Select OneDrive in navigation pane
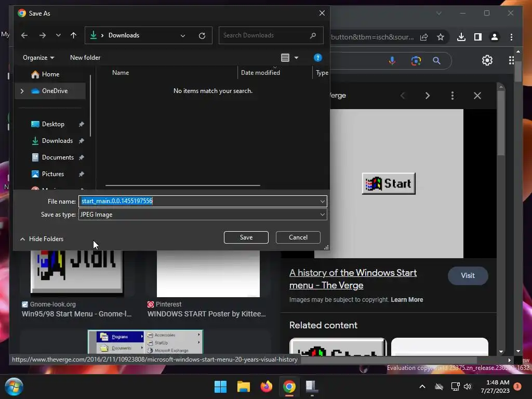 click(x=54, y=91)
